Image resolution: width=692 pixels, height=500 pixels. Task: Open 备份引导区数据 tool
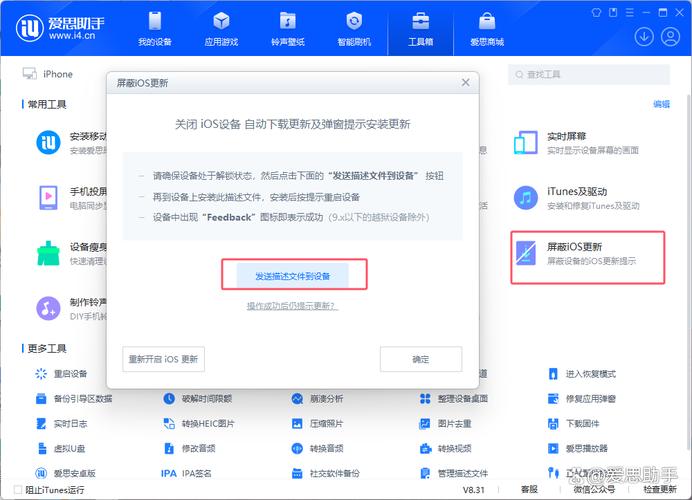point(74,399)
